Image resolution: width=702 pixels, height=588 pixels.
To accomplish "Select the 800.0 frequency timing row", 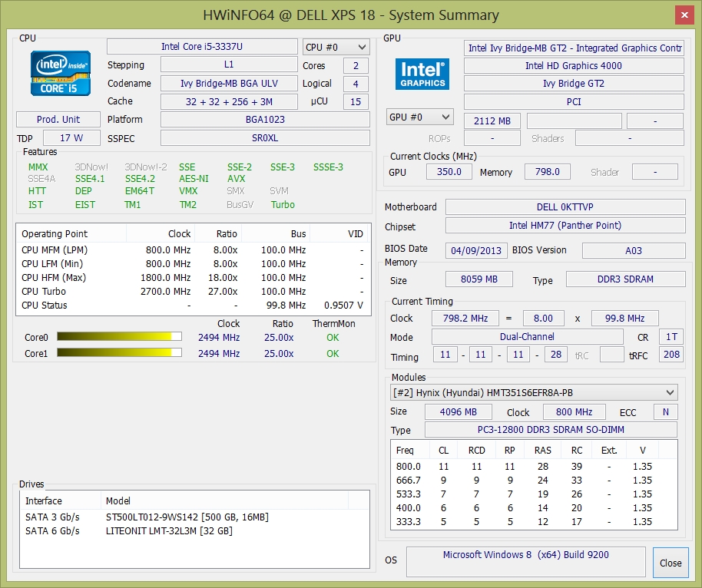I will click(534, 466).
